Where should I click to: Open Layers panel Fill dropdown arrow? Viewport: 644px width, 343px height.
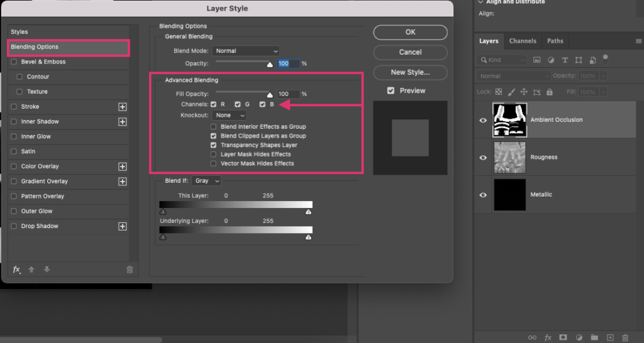[603, 92]
